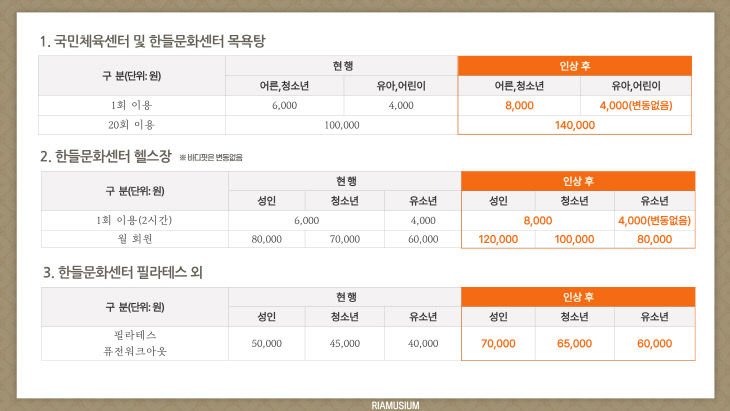The image size is (730, 411).
Task: Click the '20회 이용' row label
Action: coord(132,125)
